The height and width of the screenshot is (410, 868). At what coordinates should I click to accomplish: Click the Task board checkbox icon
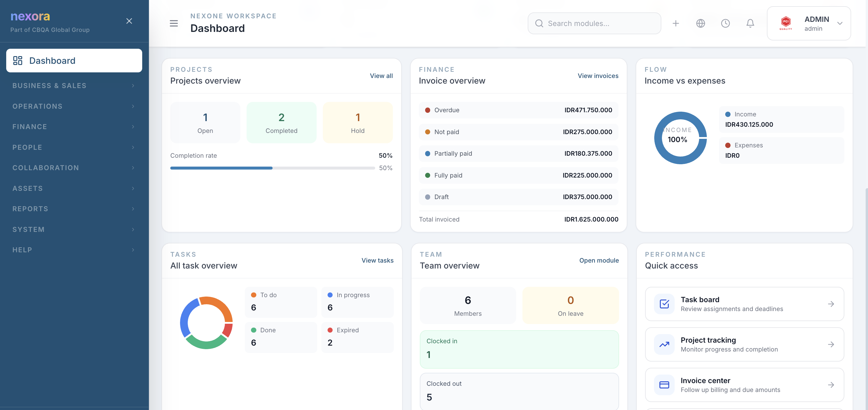point(664,304)
